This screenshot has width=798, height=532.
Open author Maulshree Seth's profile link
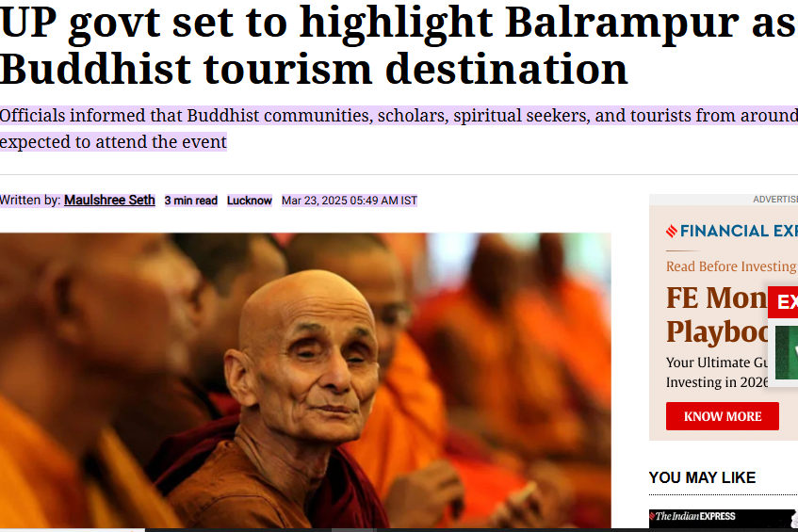pos(109,201)
